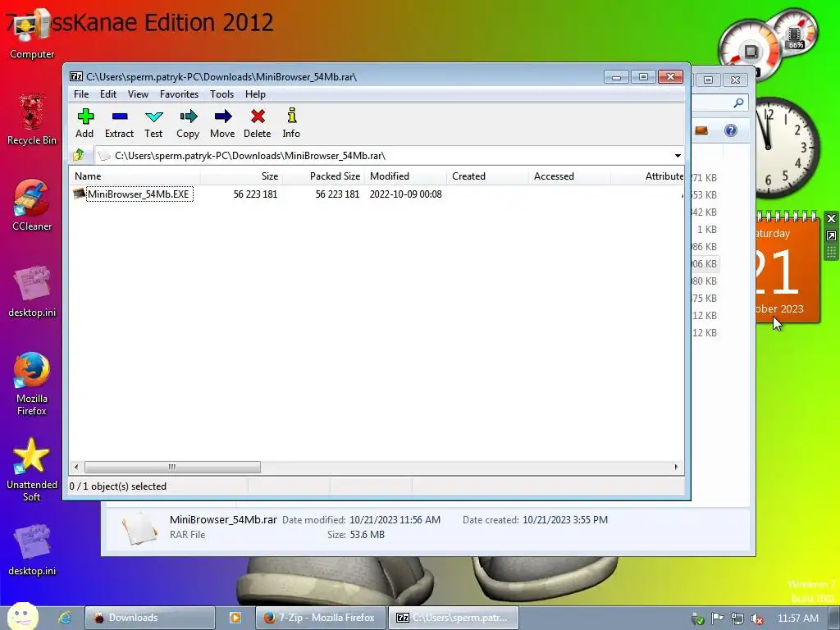This screenshot has height=630, width=840.
Task: Open the Recycle Bin desktop icon
Action: 32,119
